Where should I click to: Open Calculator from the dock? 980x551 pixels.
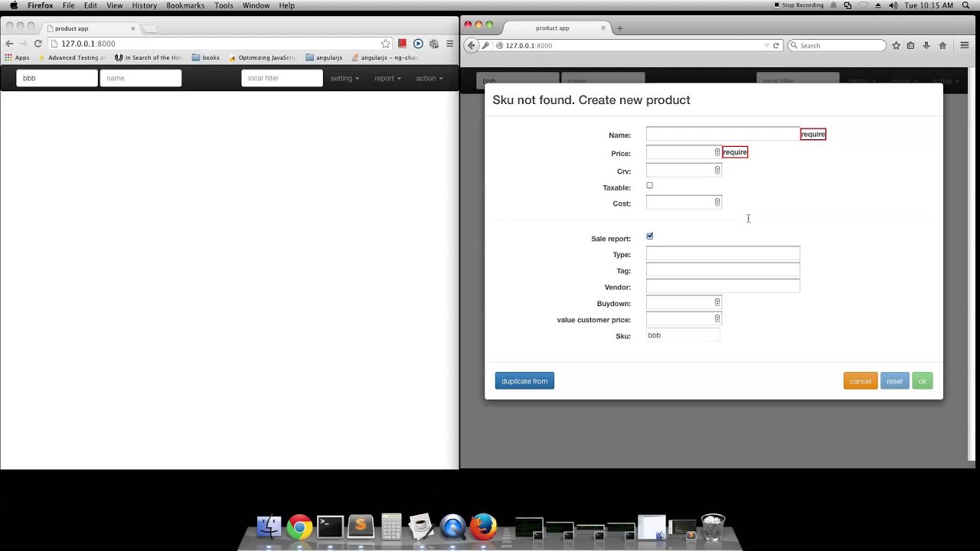391,527
